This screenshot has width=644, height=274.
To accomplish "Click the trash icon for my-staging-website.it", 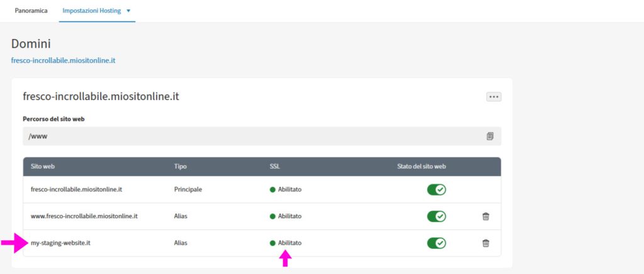I will pyautogui.click(x=486, y=243).
